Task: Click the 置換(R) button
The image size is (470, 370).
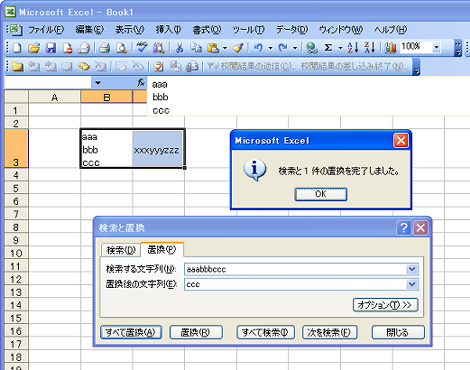Action: pyautogui.click(x=196, y=332)
